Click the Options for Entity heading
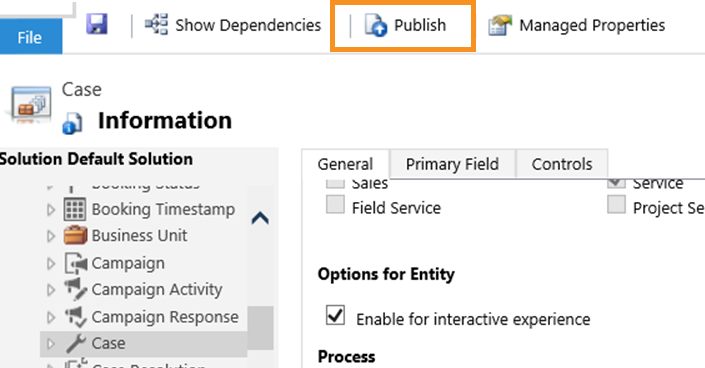Screen dimensions: 705x368 pyautogui.click(x=386, y=274)
